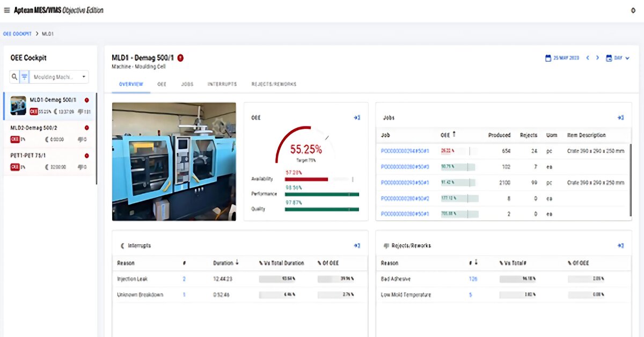Open the Jobs card detail icon

point(620,118)
